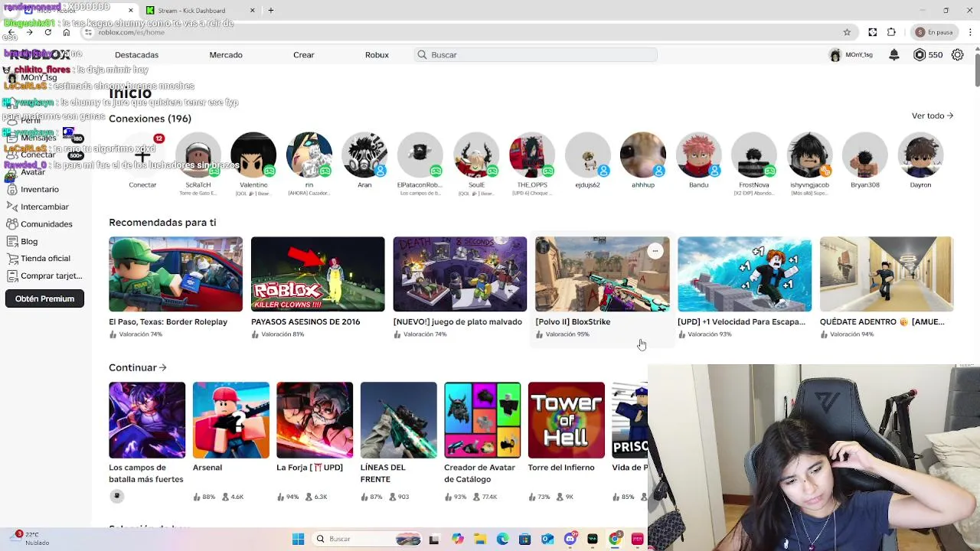Open Los campos de batalla más fuertes thumbnail

147,420
